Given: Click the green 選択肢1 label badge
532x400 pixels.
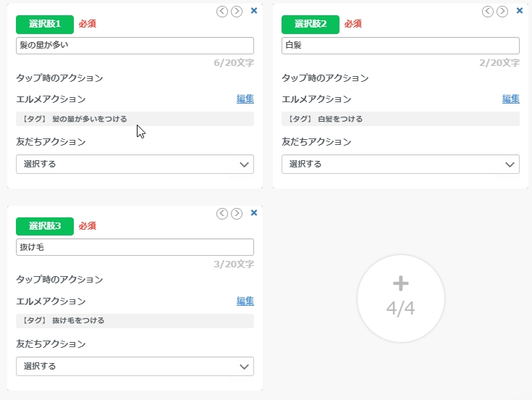Looking at the screenshot, I should (45, 24).
